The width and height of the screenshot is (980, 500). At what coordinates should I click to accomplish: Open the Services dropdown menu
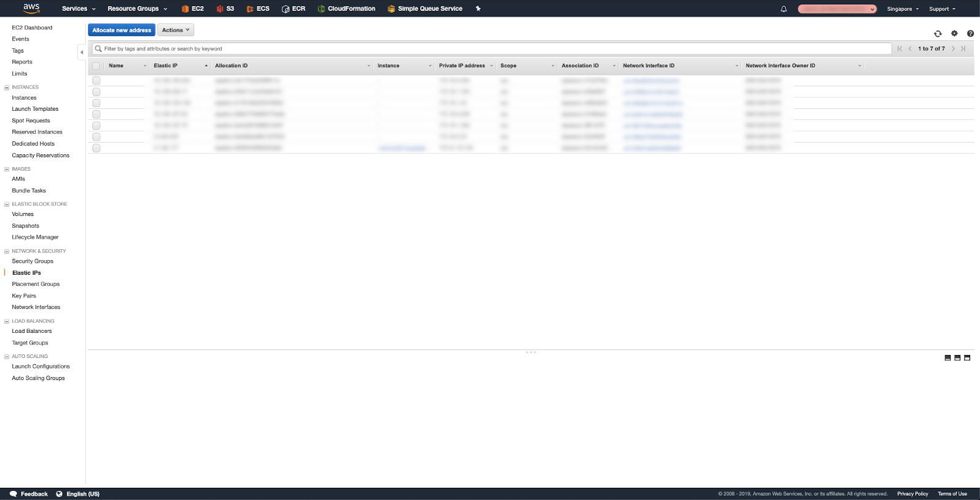(x=78, y=9)
